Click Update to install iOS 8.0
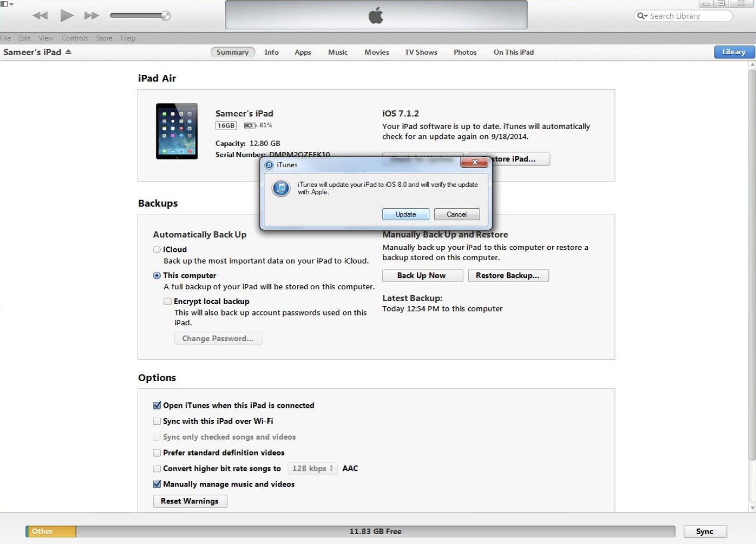Viewport: 756px width, 544px height. coord(405,214)
